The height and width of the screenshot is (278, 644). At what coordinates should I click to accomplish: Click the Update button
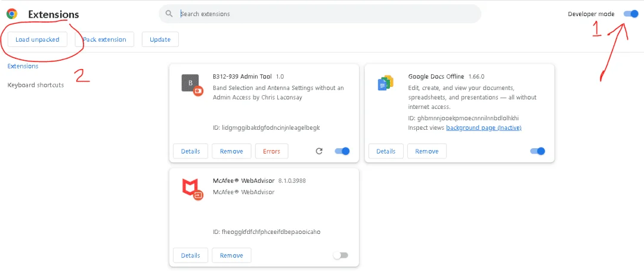click(160, 39)
